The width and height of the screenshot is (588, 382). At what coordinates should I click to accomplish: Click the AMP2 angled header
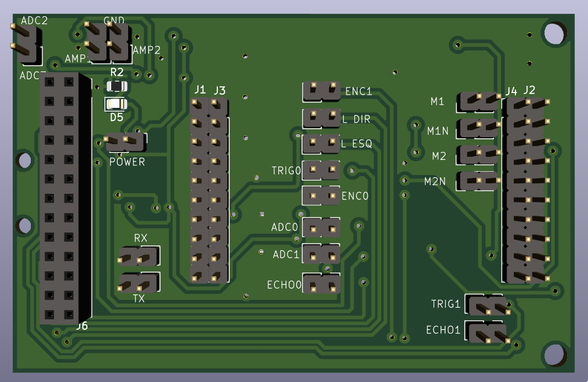point(120,42)
